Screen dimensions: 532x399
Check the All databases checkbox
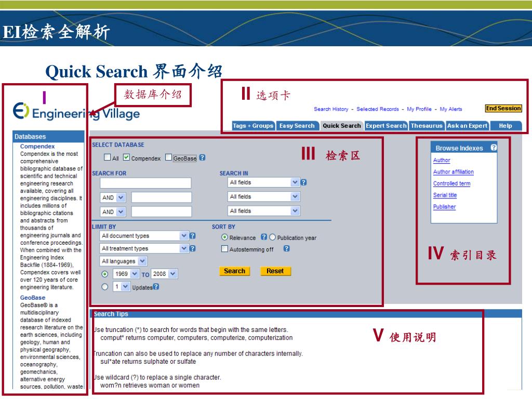(x=107, y=157)
